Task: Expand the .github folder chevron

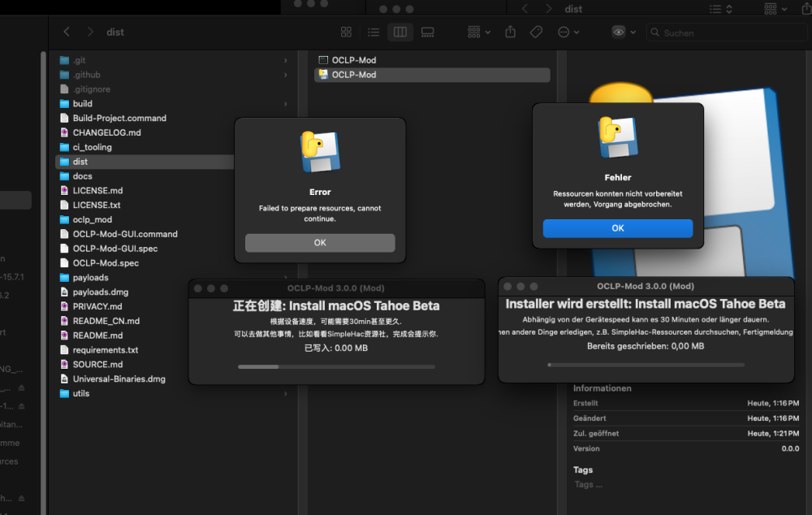Action: tap(285, 75)
